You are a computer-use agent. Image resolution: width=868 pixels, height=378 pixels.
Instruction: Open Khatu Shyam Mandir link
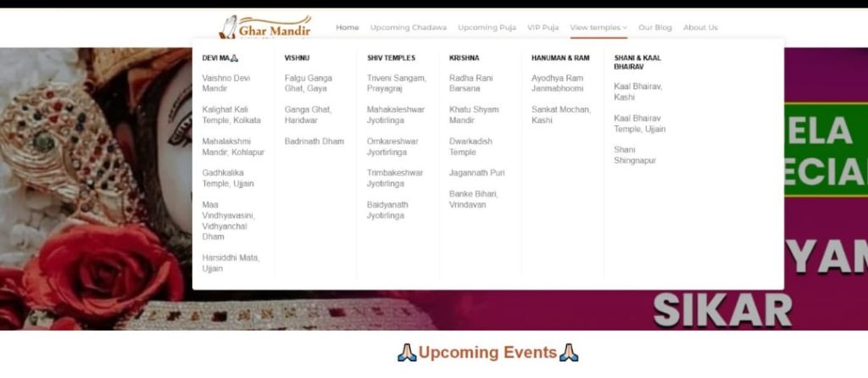[474, 114]
